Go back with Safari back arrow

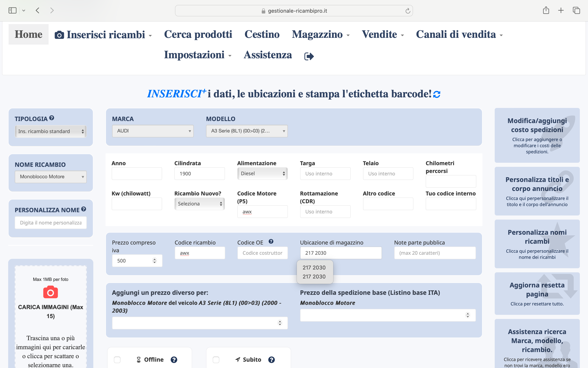pyautogui.click(x=37, y=10)
